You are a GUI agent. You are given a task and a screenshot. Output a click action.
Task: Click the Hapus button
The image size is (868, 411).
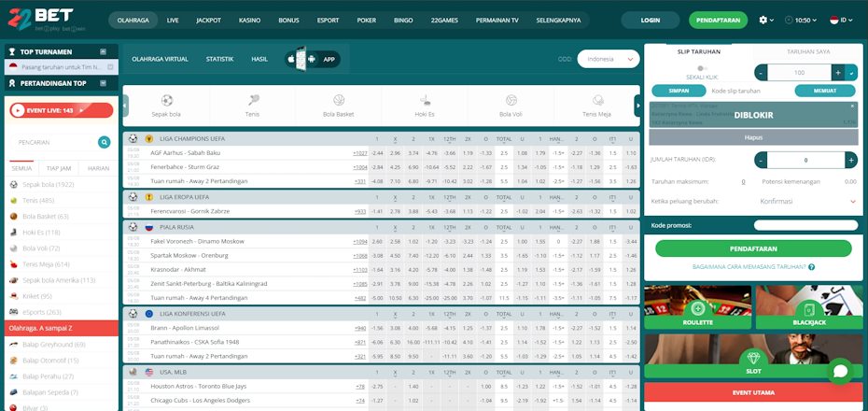(x=753, y=136)
